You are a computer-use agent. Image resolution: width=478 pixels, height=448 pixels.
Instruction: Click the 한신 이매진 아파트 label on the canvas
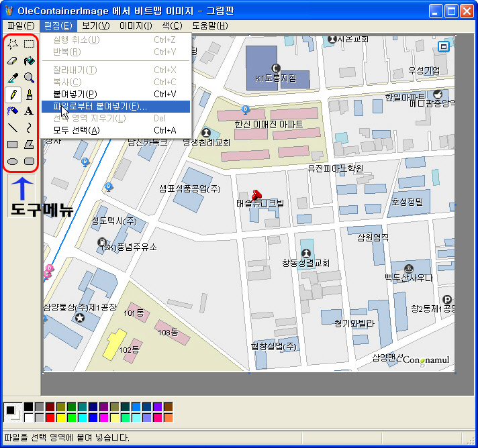point(269,124)
